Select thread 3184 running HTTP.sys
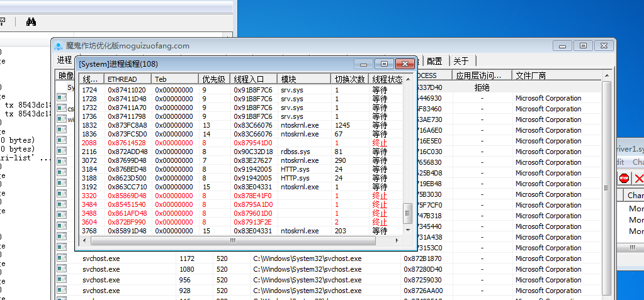Screen dimensions: 644x300 click(242, 169)
